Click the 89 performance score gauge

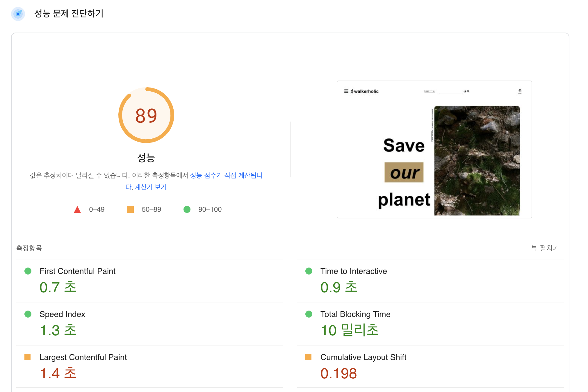146,115
